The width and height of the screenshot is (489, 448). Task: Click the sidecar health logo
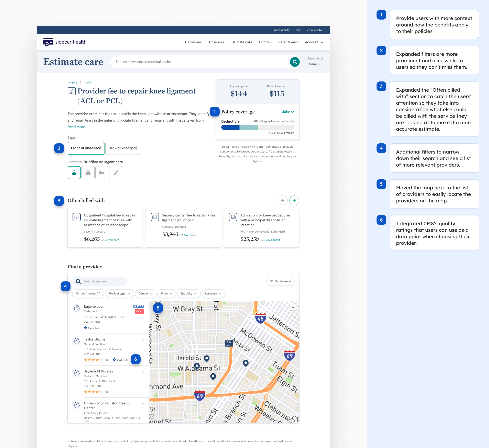[x=65, y=42]
